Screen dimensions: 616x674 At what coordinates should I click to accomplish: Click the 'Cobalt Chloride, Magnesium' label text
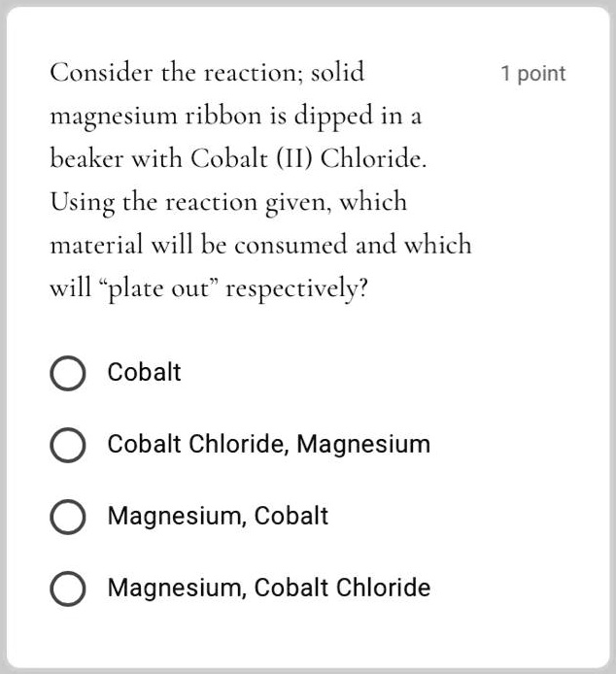pos(269,444)
